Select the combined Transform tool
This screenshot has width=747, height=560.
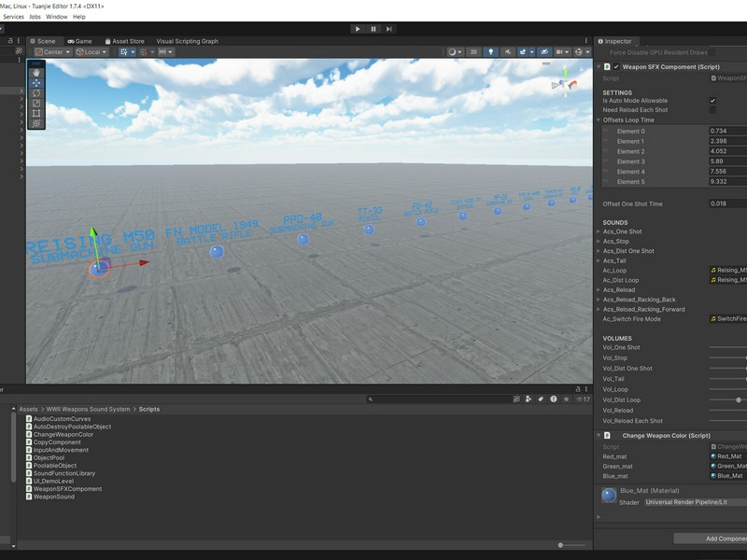click(x=36, y=123)
